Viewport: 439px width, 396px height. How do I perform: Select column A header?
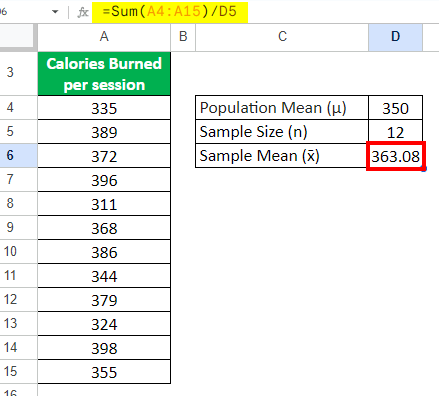pyautogui.click(x=104, y=37)
